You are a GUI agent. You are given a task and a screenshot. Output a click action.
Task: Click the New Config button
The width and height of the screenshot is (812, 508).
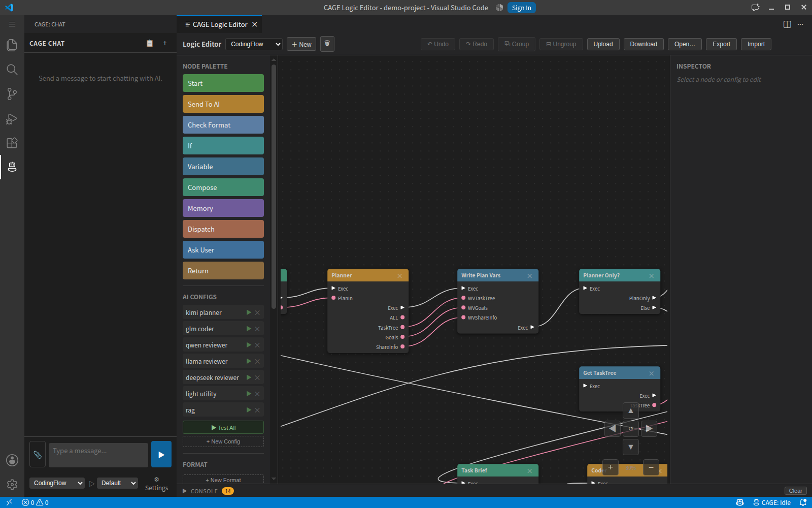click(x=223, y=441)
